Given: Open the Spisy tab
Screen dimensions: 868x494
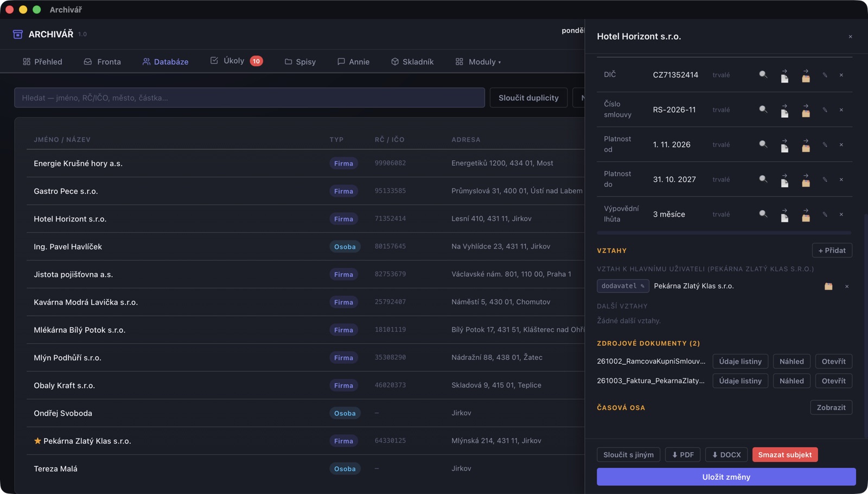Looking at the screenshot, I should [300, 62].
